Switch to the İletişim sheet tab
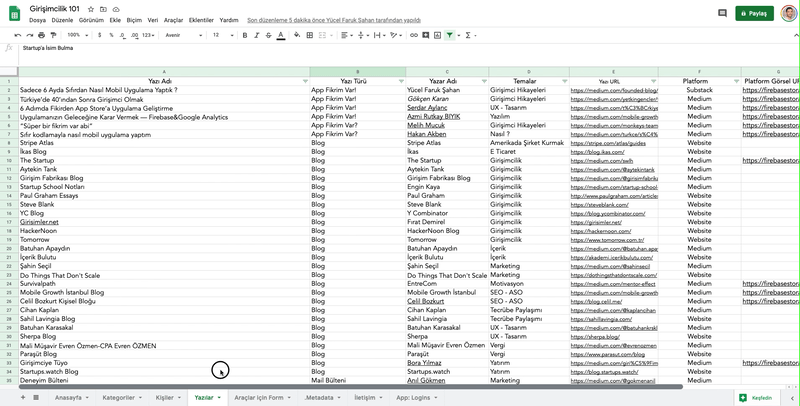This screenshot has width=800, height=406. tap(368, 398)
